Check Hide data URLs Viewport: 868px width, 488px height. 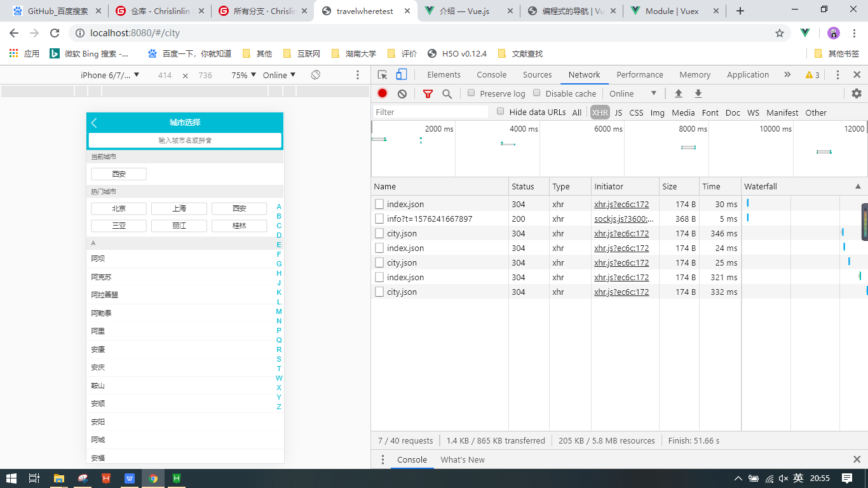(501, 111)
